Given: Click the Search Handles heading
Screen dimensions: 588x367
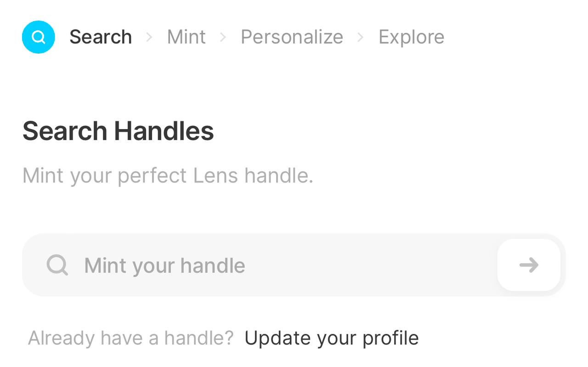Looking at the screenshot, I should point(118,131).
